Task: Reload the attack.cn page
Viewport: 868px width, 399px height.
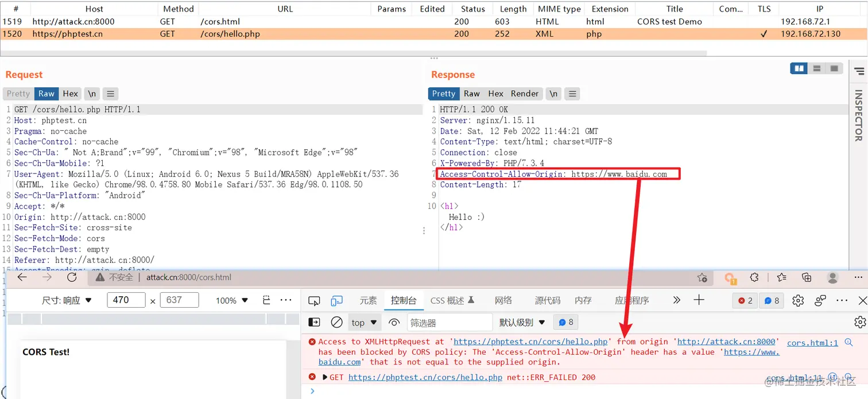Action: point(72,277)
